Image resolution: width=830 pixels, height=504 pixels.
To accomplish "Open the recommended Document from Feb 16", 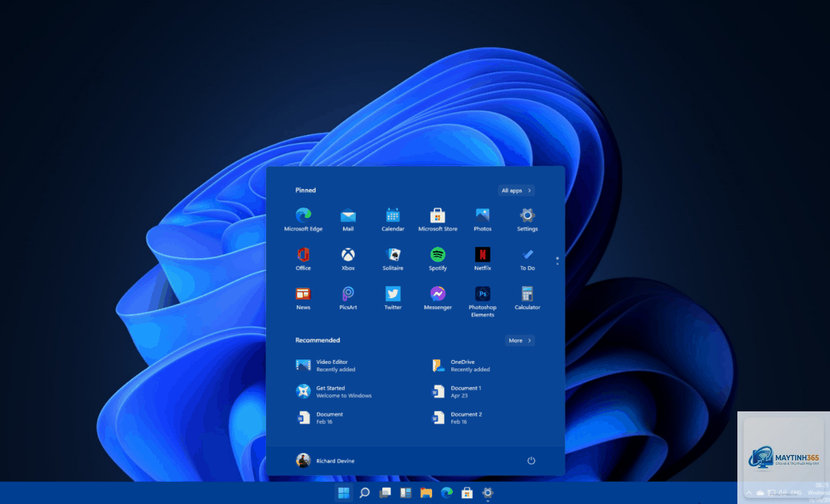I will click(x=319, y=418).
